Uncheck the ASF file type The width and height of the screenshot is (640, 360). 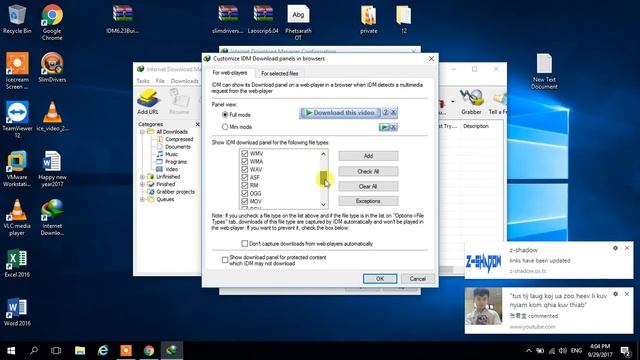point(244,177)
